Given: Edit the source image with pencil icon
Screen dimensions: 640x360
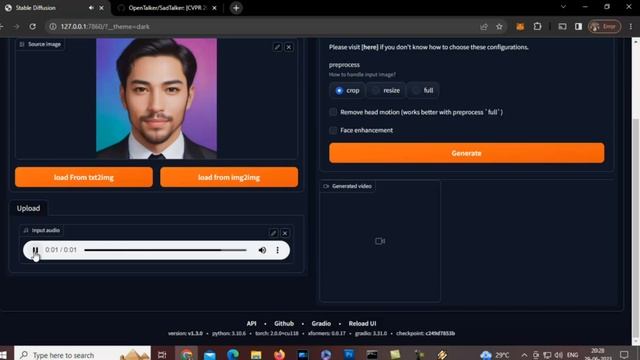Looking at the screenshot, I should click(277, 47).
